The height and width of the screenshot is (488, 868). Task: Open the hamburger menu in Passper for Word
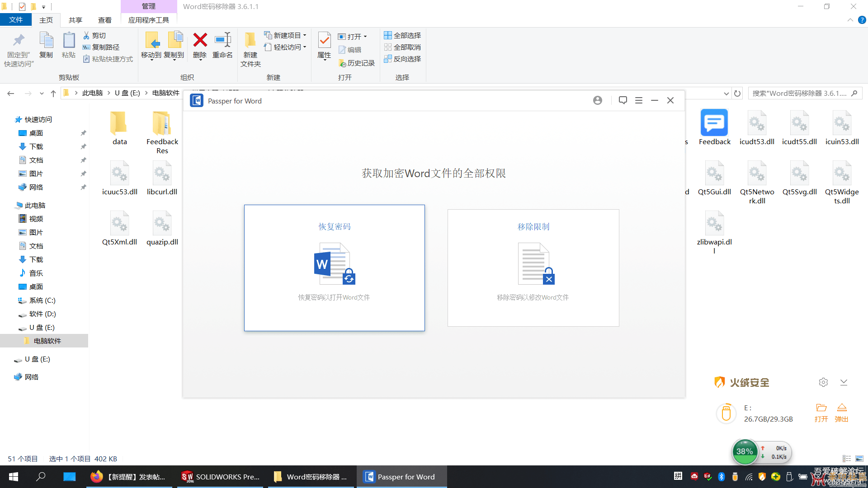pos(639,100)
